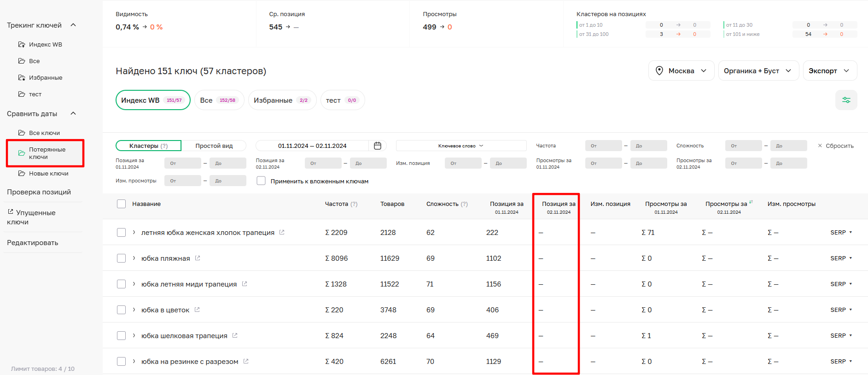This screenshot has width=868, height=375.
Task: Select the юбка летняя миди трапеция row checkbox
Action: pos(121,284)
